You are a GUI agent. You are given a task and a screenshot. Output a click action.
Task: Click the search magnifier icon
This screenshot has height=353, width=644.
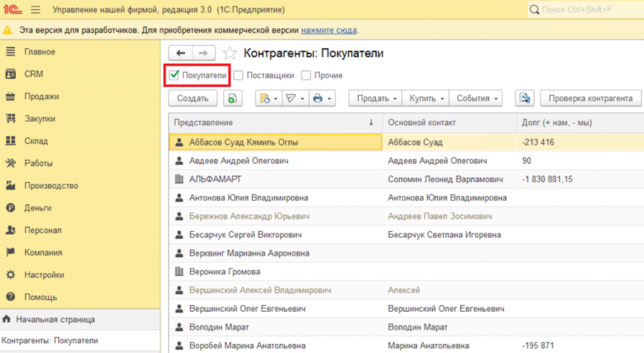click(x=534, y=9)
